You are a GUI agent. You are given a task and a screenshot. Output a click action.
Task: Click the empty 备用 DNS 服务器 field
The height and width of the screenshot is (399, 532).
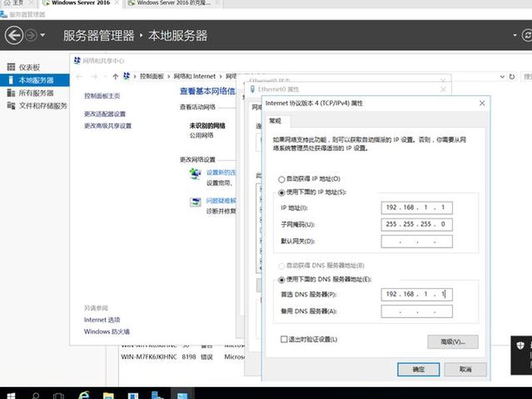[417, 311]
